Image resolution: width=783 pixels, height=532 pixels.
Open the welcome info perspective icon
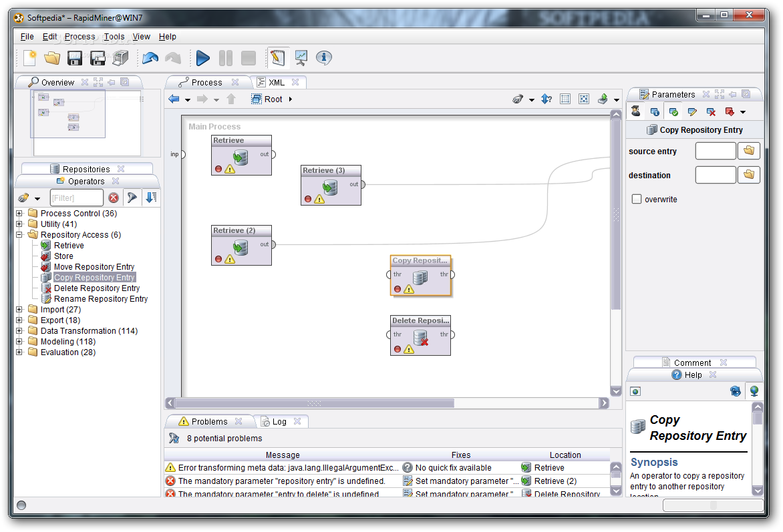point(324,58)
